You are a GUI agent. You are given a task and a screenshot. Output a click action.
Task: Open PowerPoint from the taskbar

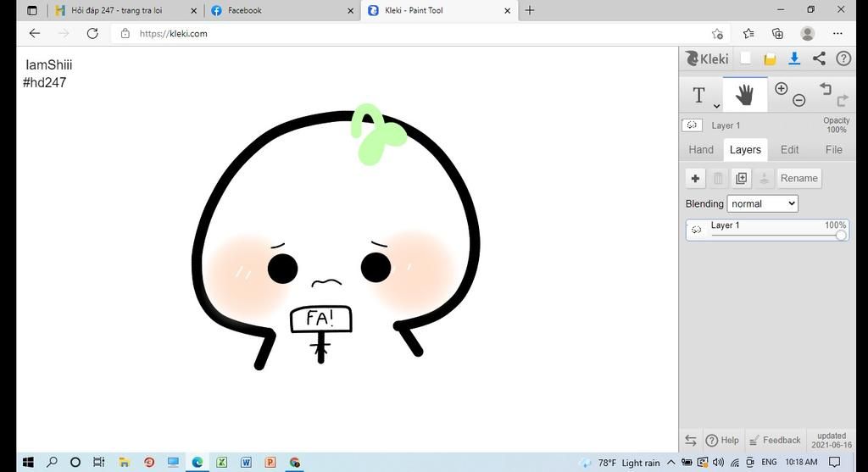[x=270, y=462]
